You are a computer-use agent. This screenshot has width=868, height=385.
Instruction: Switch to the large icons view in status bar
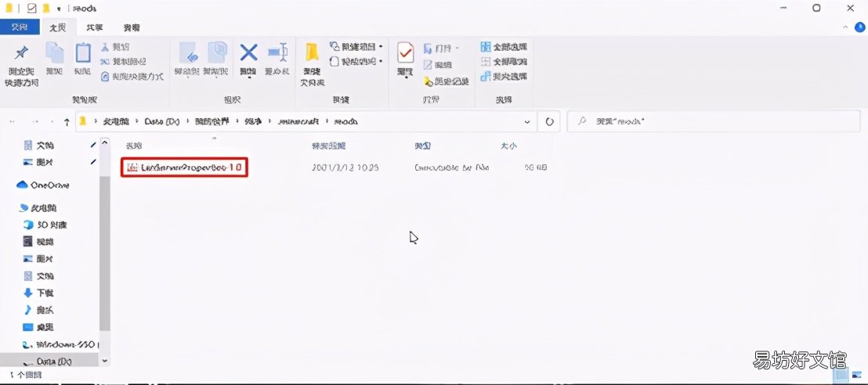point(857,375)
